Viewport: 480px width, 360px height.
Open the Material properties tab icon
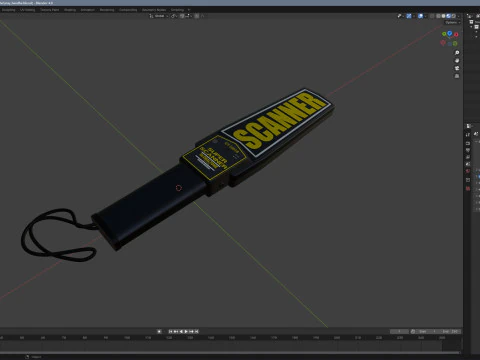[468, 188]
